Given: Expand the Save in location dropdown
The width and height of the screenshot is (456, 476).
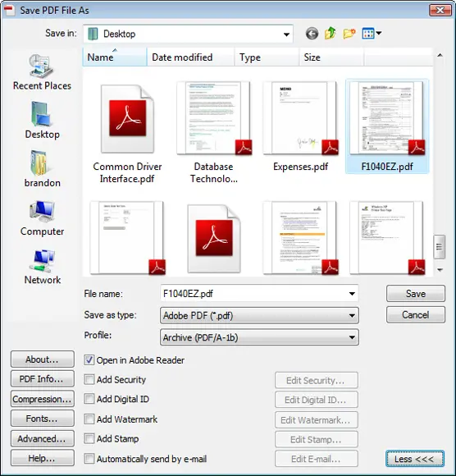Looking at the screenshot, I should pyautogui.click(x=286, y=34).
